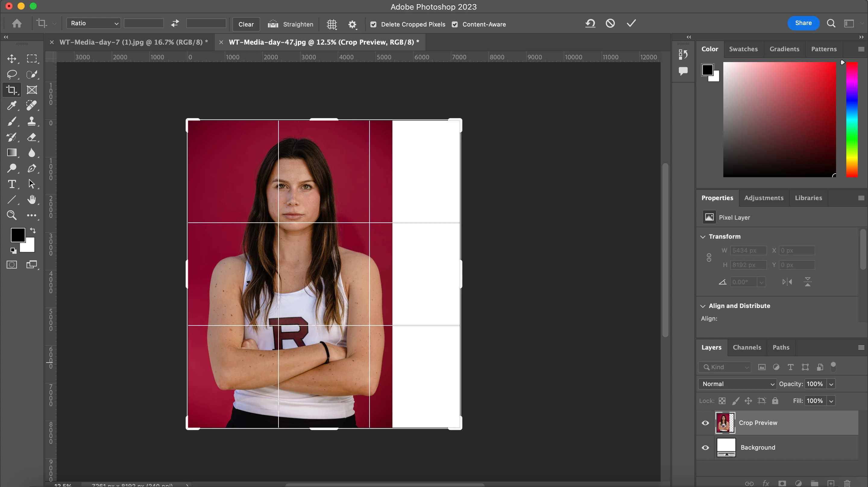Open crop overlay grid options
This screenshot has height=487, width=868.
click(x=332, y=24)
